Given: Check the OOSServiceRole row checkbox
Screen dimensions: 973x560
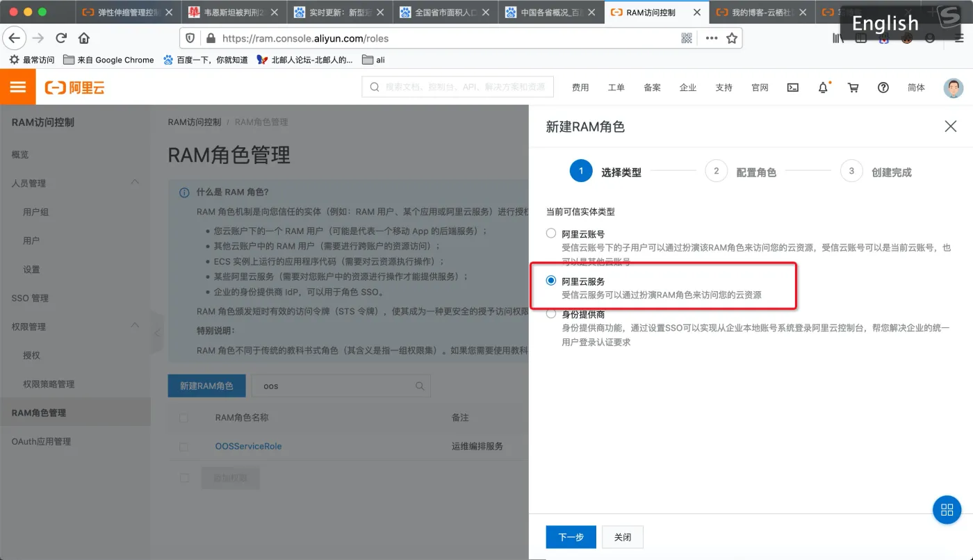Looking at the screenshot, I should (183, 447).
